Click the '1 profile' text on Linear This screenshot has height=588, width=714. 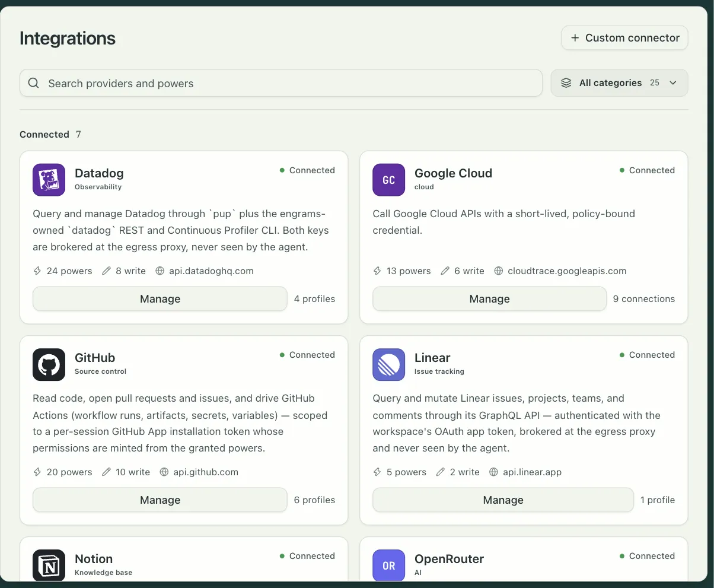(x=658, y=500)
